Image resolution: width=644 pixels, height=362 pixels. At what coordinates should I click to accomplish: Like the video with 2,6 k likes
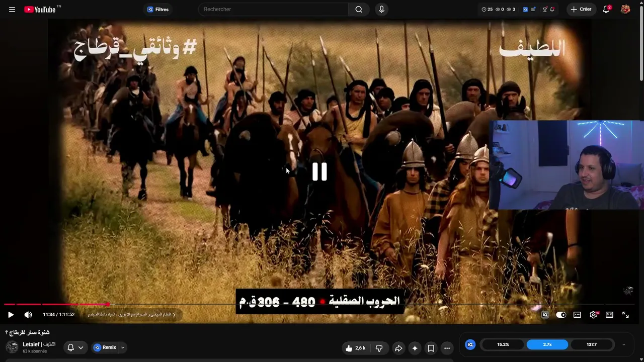pyautogui.click(x=355, y=348)
